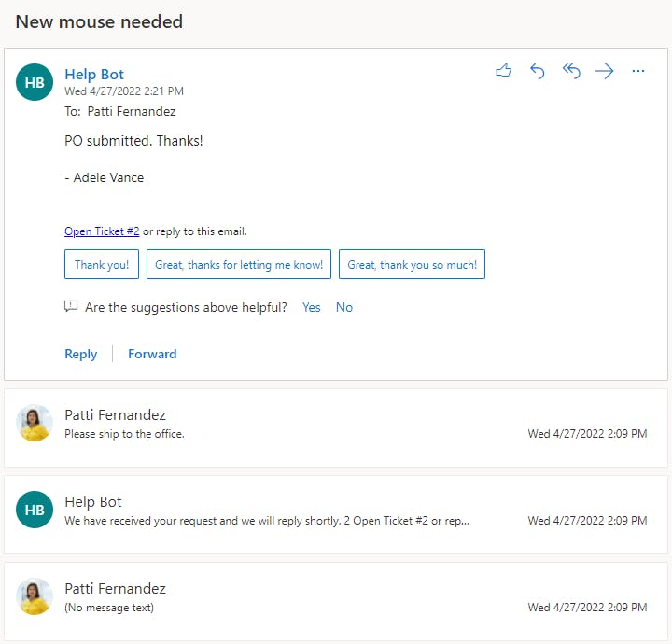Image resolution: width=672 pixels, height=644 pixels.
Task: Click HB avatar on collapsed Help Bot message
Action: [35, 511]
